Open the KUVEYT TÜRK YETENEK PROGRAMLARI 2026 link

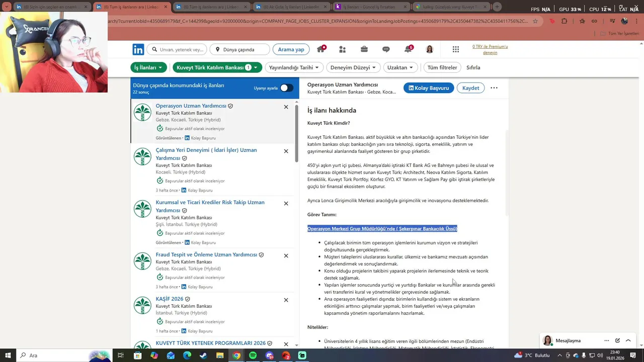210,343
